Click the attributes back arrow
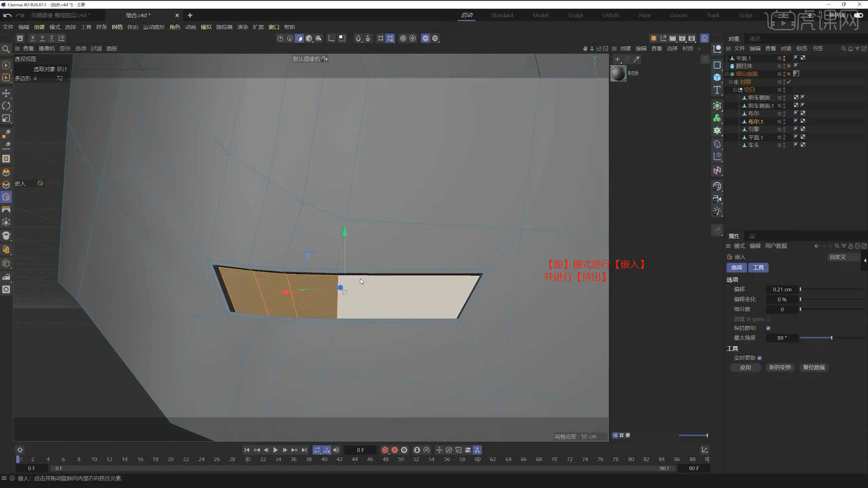Image resolution: width=868 pixels, height=488 pixels. [816, 246]
